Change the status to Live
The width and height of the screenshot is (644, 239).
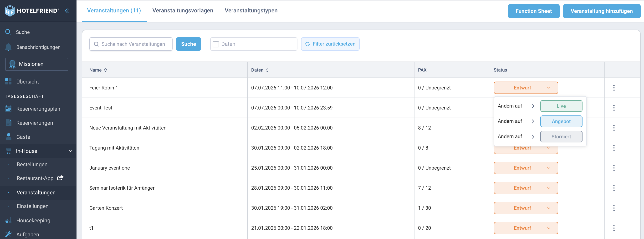point(561,106)
